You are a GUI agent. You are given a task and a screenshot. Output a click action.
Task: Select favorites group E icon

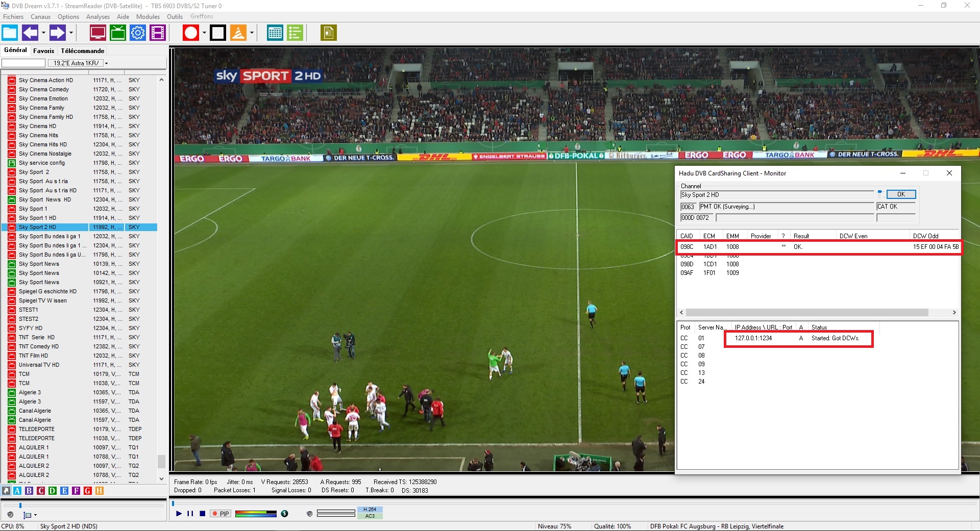click(64, 491)
